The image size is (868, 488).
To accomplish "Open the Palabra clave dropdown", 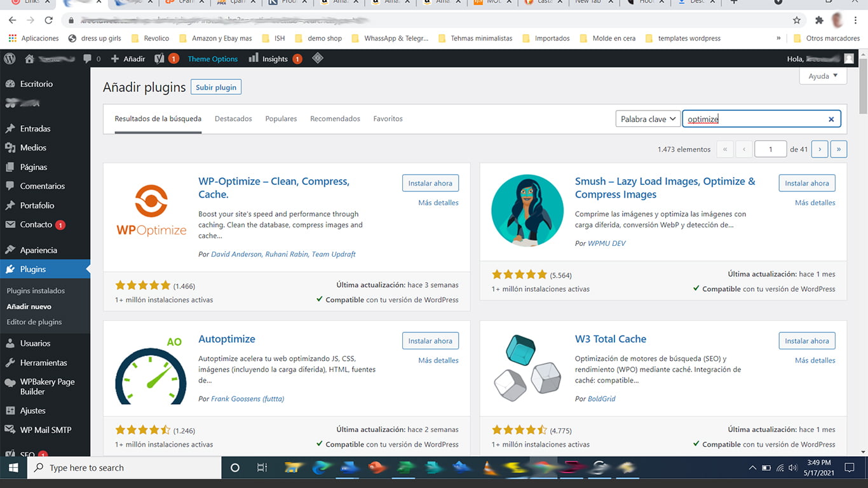I will pos(648,119).
